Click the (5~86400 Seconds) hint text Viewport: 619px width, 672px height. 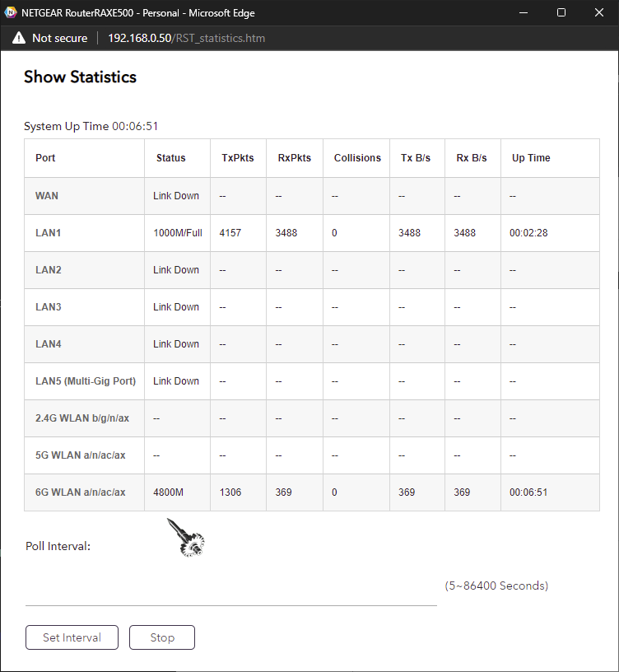496,586
